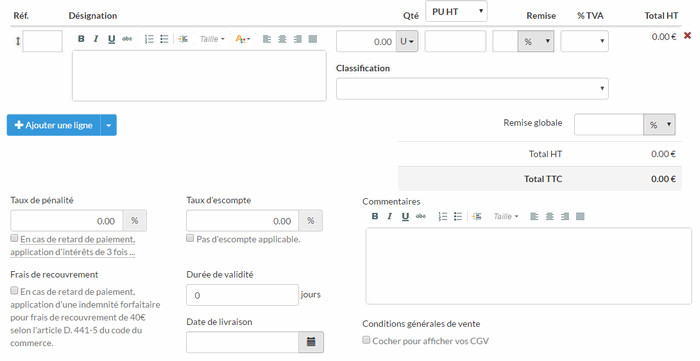Align text right in Désignation editor

tap(297, 39)
